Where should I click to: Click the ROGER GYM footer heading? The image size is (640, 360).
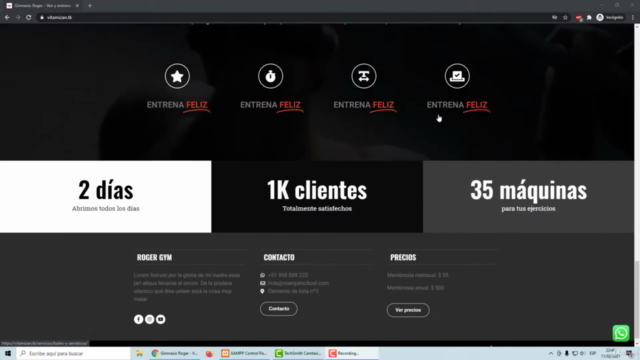pos(154,257)
